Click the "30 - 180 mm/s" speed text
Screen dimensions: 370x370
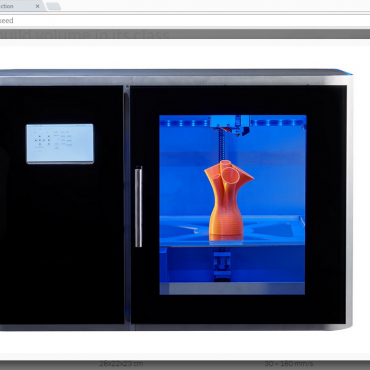(x=289, y=364)
